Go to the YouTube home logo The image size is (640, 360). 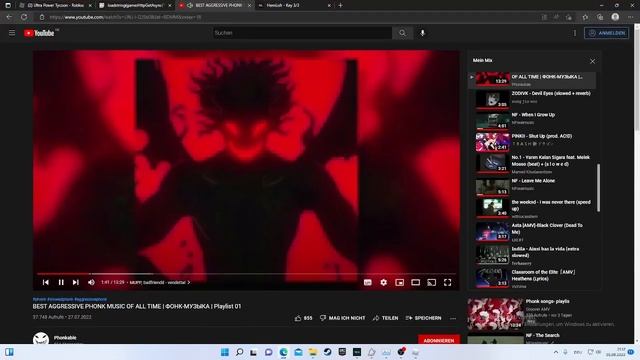point(39,33)
